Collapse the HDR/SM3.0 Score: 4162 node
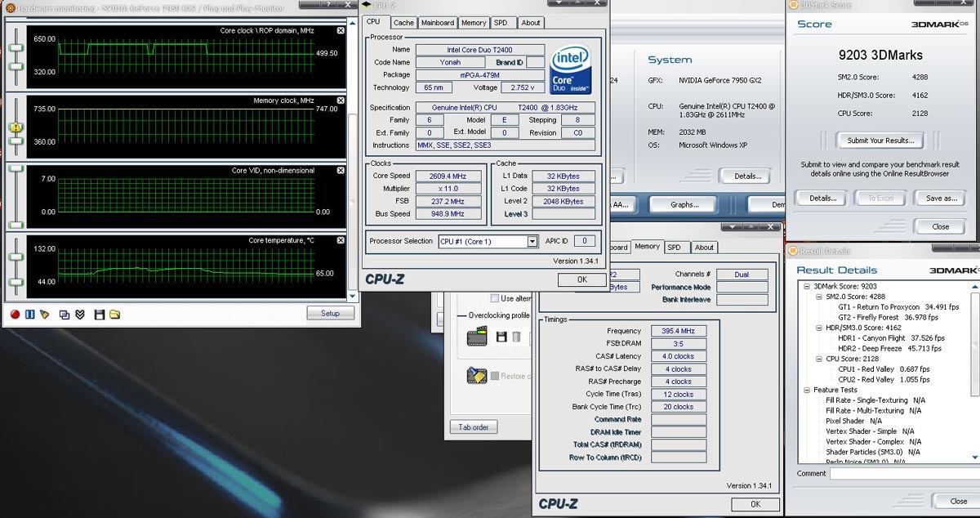Image resolution: width=980 pixels, height=518 pixels. [x=819, y=328]
